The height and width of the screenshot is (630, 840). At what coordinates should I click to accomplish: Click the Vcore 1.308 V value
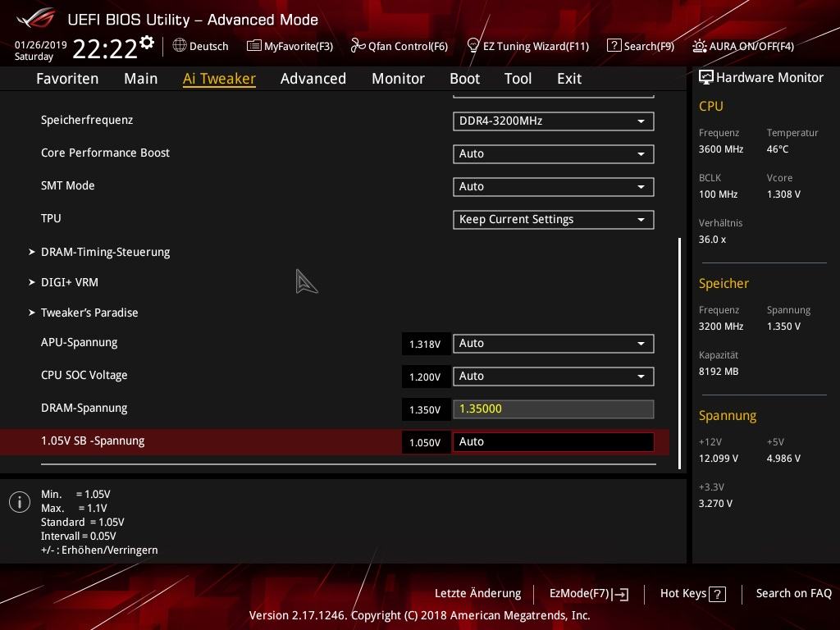(x=783, y=194)
